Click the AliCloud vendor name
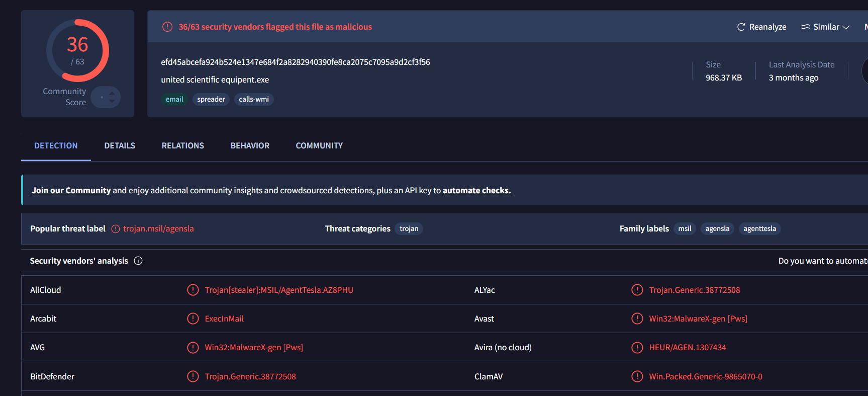The height and width of the screenshot is (396, 868). pyautogui.click(x=45, y=290)
